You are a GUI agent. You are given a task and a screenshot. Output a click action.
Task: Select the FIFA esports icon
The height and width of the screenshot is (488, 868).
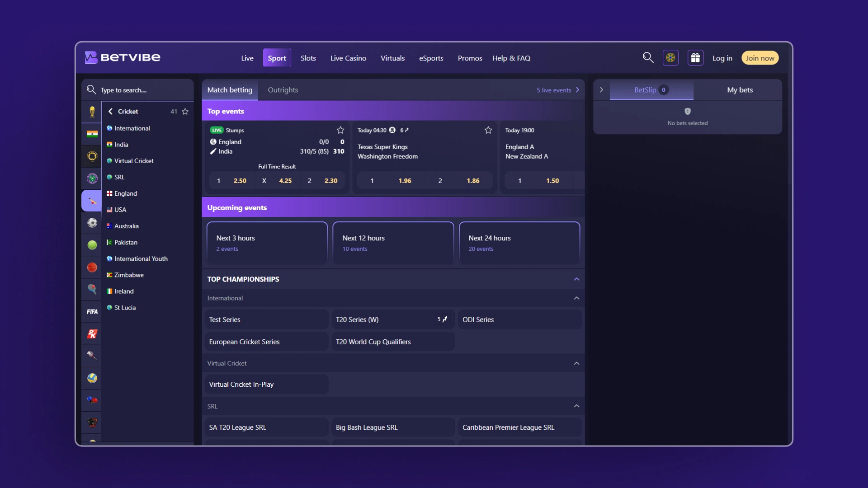pyautogui.click(x=92, y=311)
